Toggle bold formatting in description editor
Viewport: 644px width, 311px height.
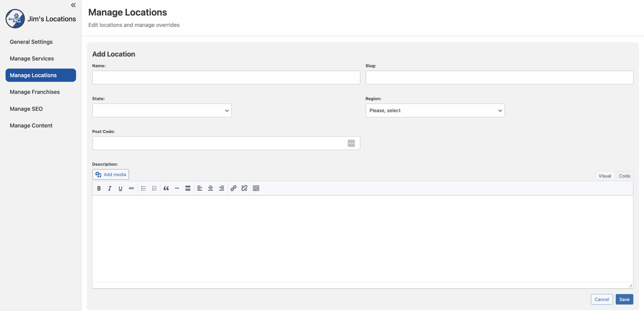pyautogui.click(x=99, y=188)
